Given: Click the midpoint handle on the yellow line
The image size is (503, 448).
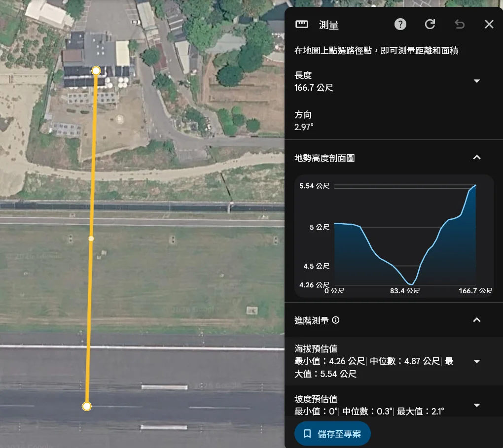Looking at the screenshot, I should tap(91, 239).
